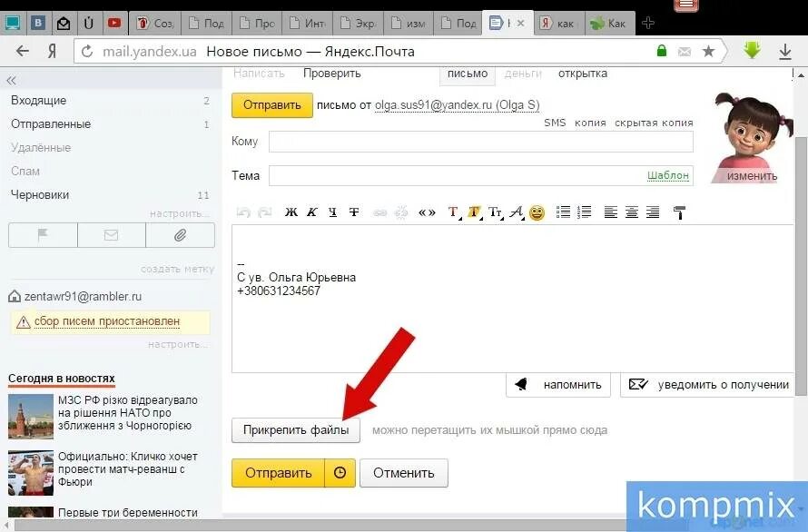Close the current mail tab
The width and height of the screenshot is (808, 532).
[520, 24]
